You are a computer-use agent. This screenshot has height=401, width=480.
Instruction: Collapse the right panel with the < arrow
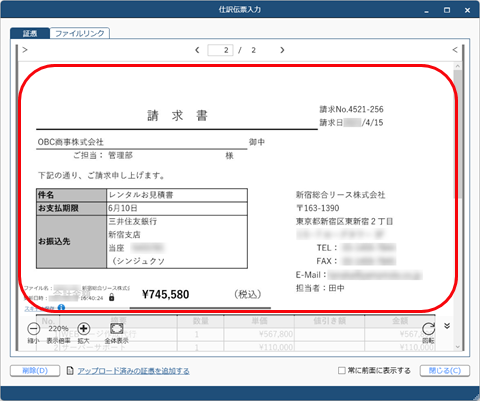455,50
